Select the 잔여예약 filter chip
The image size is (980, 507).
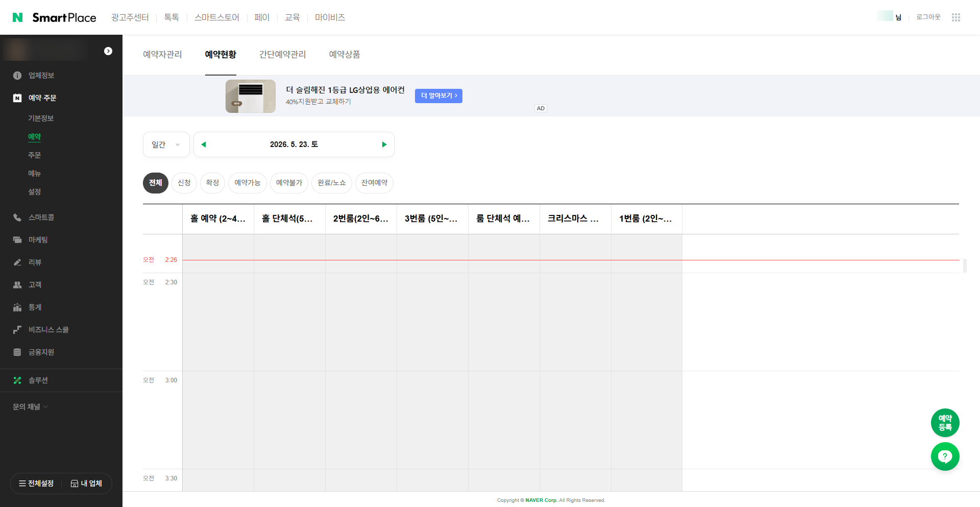coord(374,183)
